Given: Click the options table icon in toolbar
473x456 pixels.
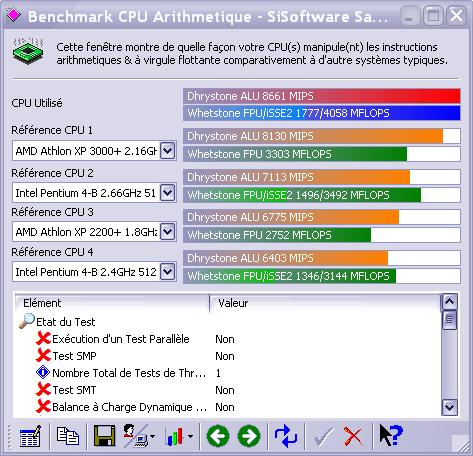Looking at the screenshot, I should (30, 436).
